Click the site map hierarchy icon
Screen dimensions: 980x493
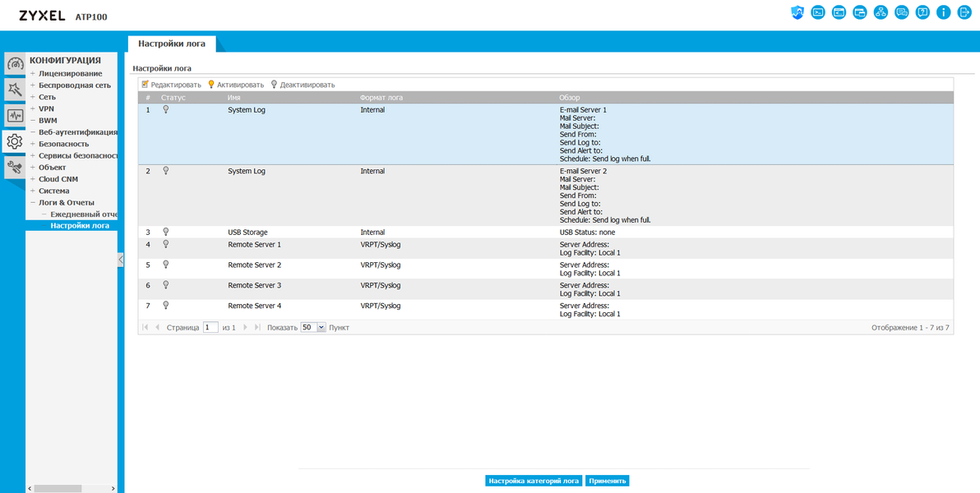881,12
